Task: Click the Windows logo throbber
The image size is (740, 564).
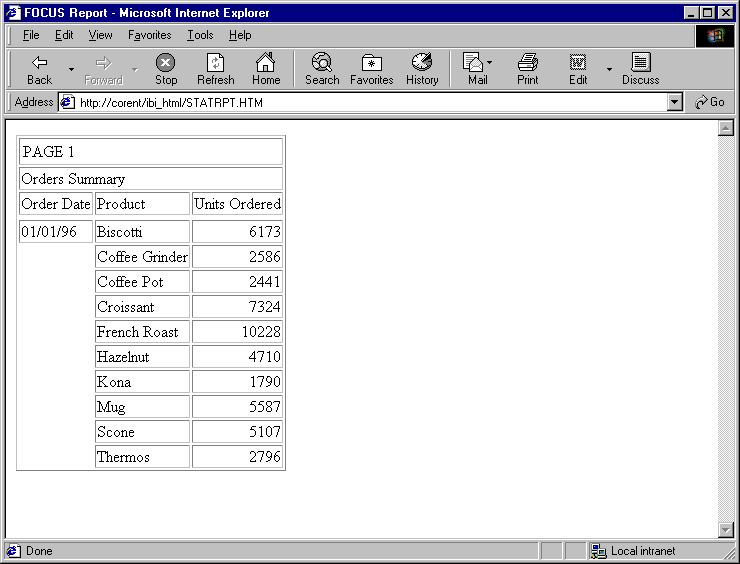Action: coord(715,35)
